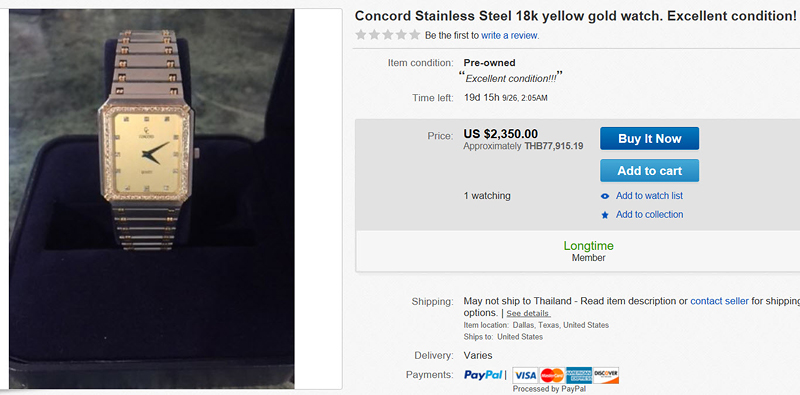Click the fifth rating star
Image resolution: width=800 pixels, height=395 pixels.
[x=414, y=35]
